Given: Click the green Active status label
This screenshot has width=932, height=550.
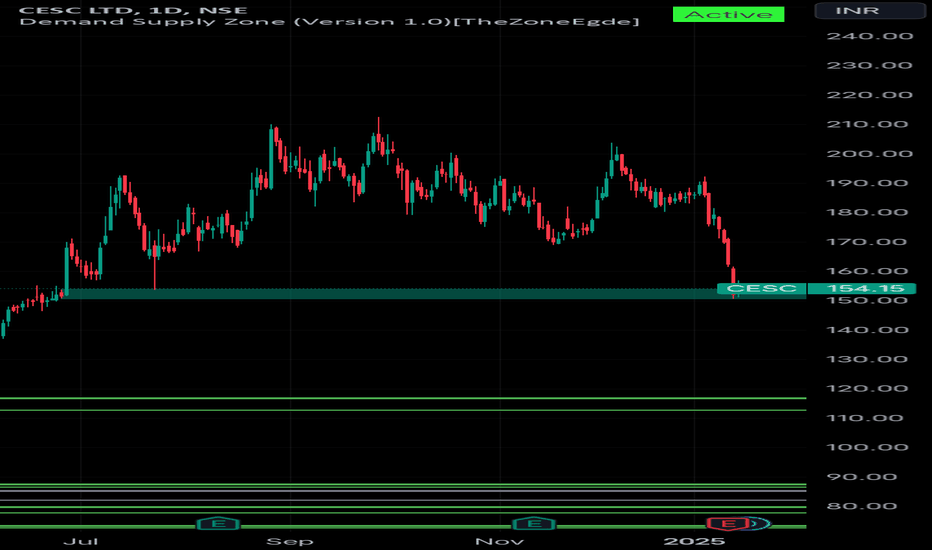Looking at the screenshot, I should coord(728,14).
